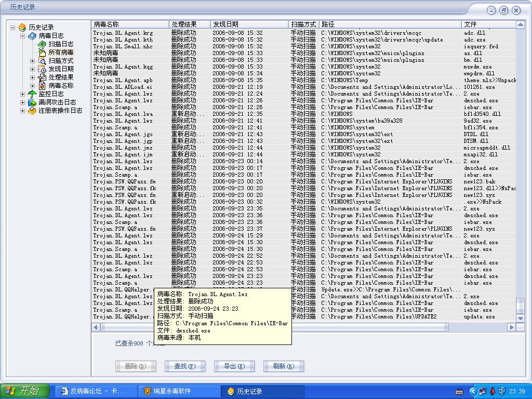
Task: Select row with file bf1d3540.dll
Action: tap(303, 114)
